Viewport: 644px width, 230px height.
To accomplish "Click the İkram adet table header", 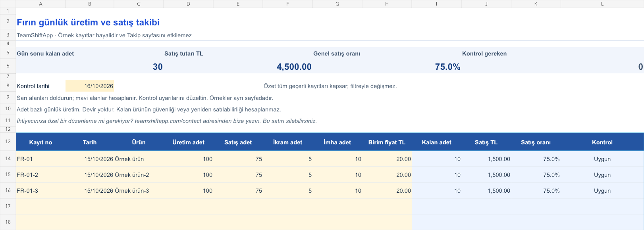I will (x=287, y=142).
